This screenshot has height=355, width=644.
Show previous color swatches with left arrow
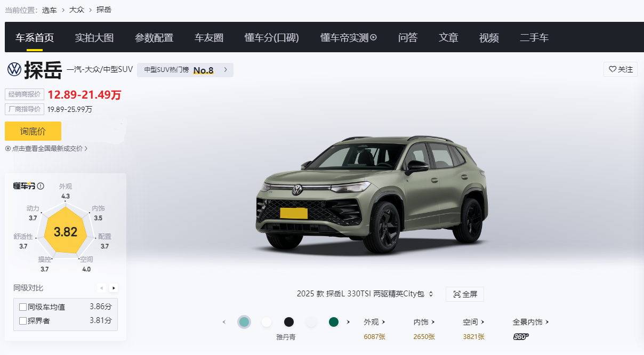pyautogui.click(x=224, y=322)
